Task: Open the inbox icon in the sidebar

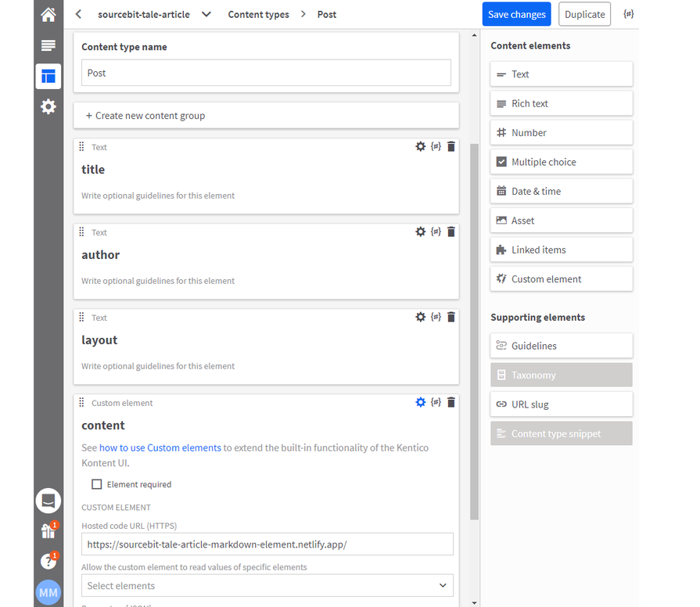Action: click(48, 501)
